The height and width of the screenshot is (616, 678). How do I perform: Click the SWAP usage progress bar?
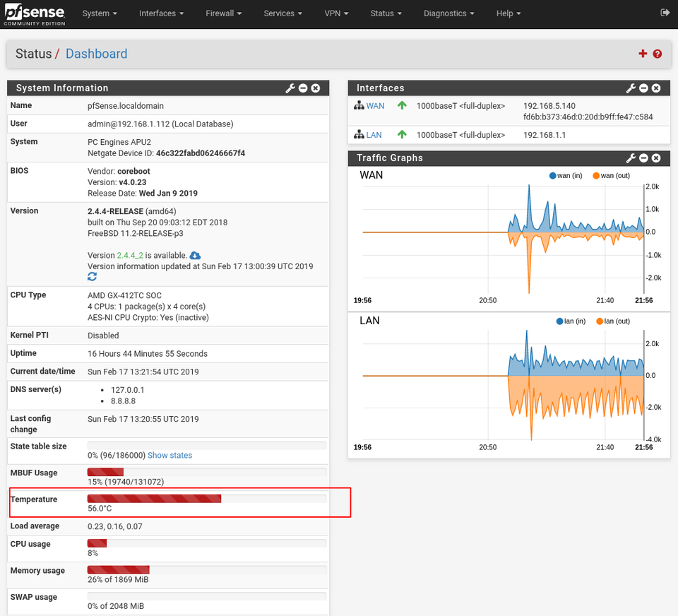(207, 596)
